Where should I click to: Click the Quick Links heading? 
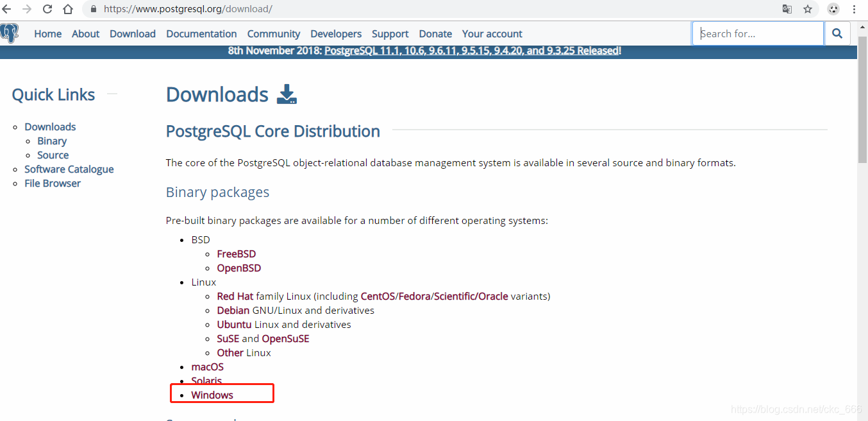coord(53,95)
